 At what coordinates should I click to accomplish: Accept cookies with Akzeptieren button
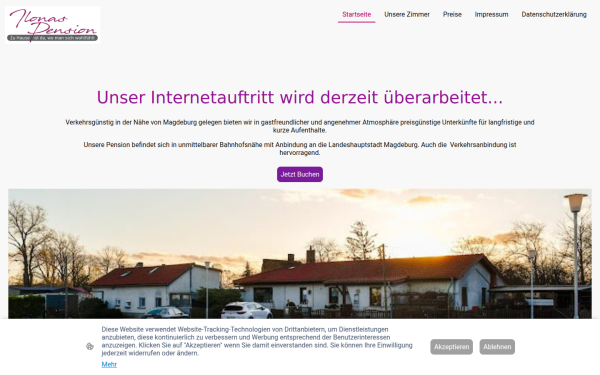451,347
